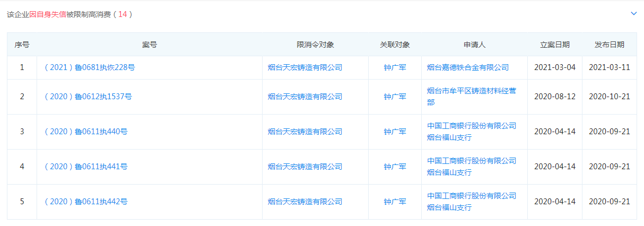Open case (2020)鲁0611执442号 link

point(86,202)
